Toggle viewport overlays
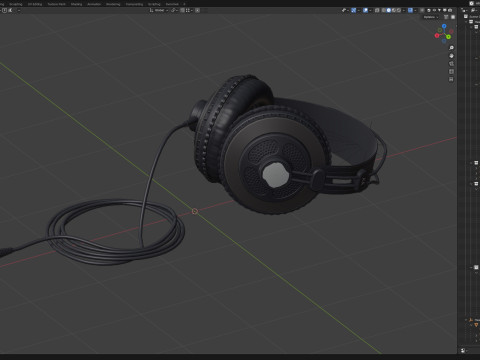480x360 pixels. [365, 10]
